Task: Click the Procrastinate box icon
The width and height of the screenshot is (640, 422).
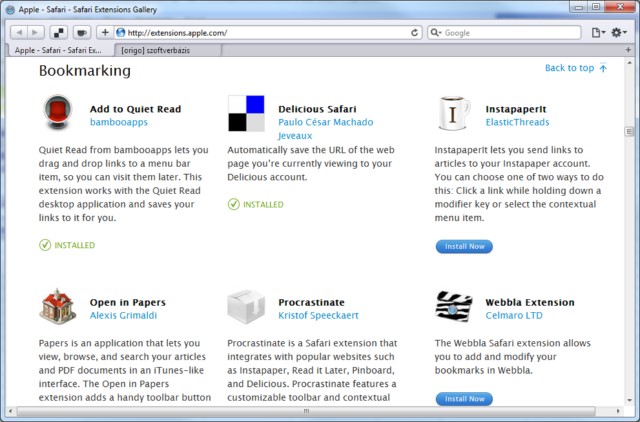Action: pyautogui.click(x=246, y=307)
